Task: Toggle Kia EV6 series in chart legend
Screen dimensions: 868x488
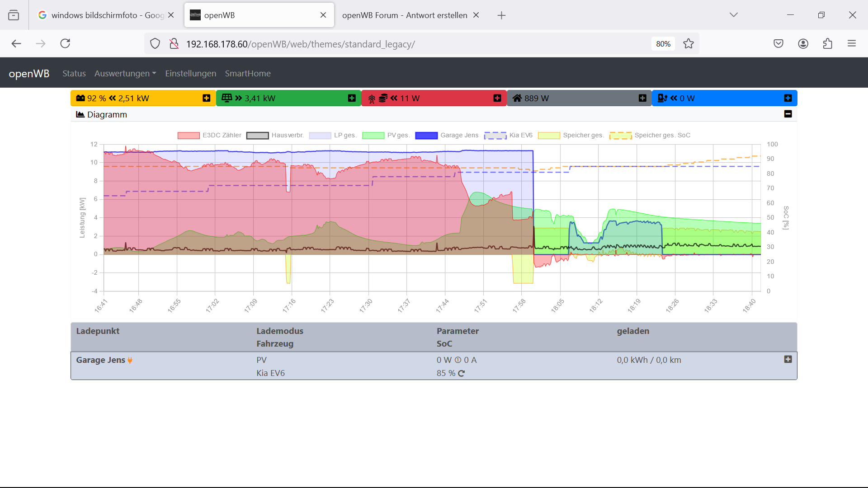Action: pos(508,135)
